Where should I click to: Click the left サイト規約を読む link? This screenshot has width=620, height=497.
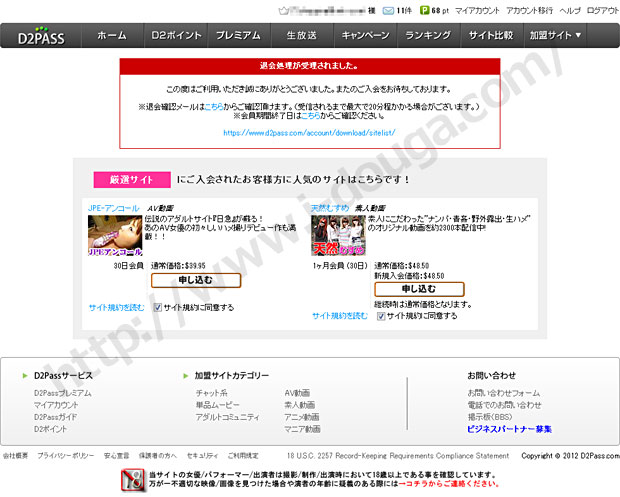[116, 308]
